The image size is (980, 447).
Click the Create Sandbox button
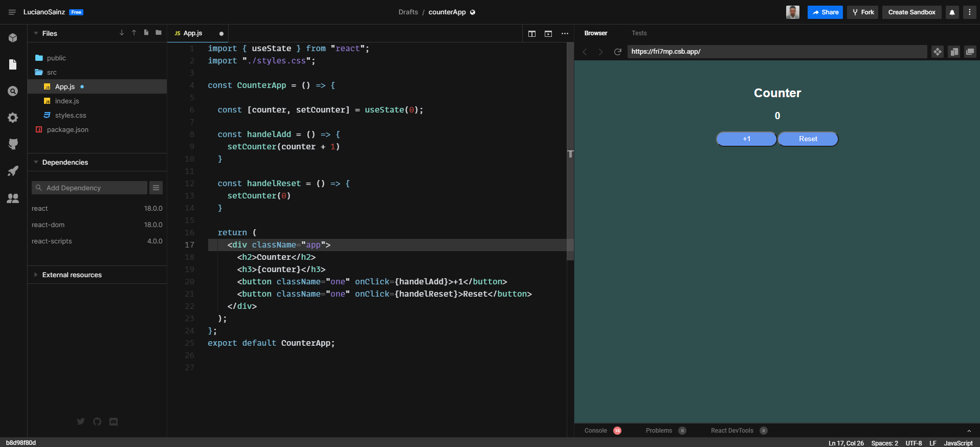(912, 12)
